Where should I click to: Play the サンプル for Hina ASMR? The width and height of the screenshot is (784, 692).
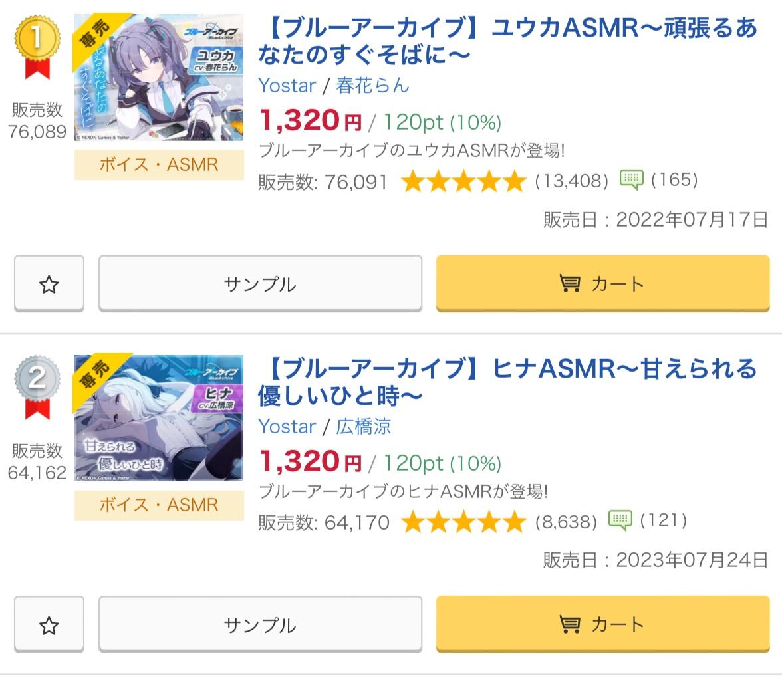pos(261,624)
